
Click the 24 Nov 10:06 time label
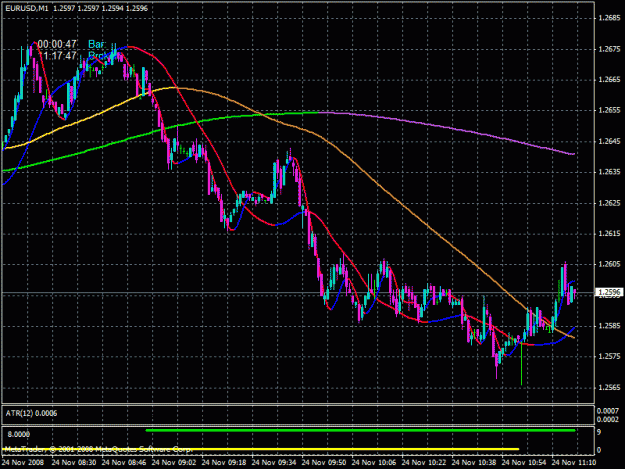pyautogui.click(x=373, y=463)
